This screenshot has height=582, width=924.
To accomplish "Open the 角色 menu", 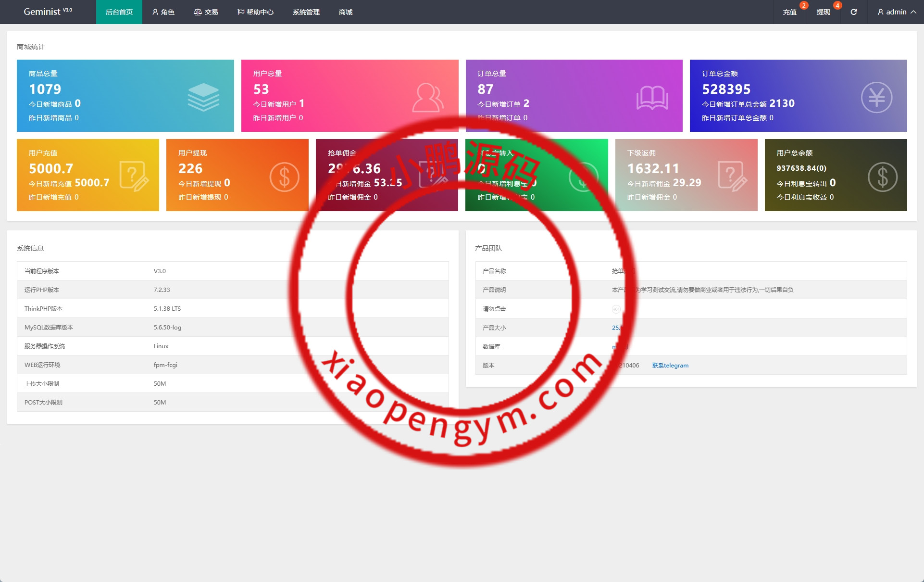I will 163,12.
